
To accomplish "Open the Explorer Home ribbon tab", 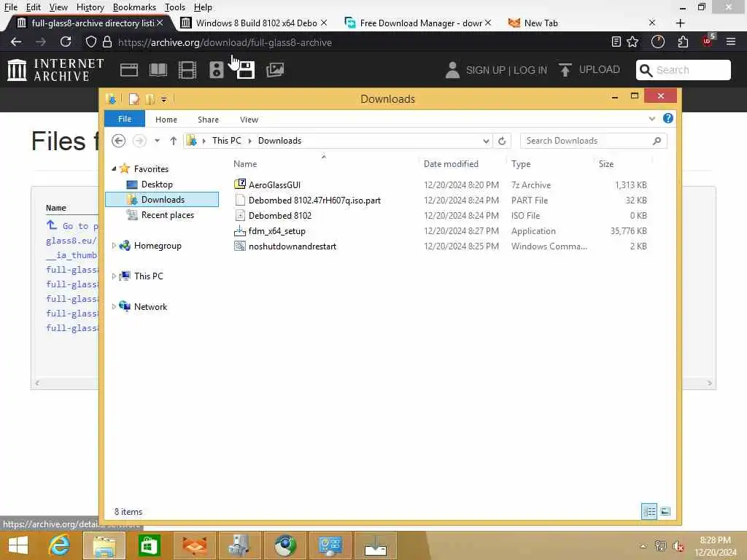I will [x=166, y=120].
